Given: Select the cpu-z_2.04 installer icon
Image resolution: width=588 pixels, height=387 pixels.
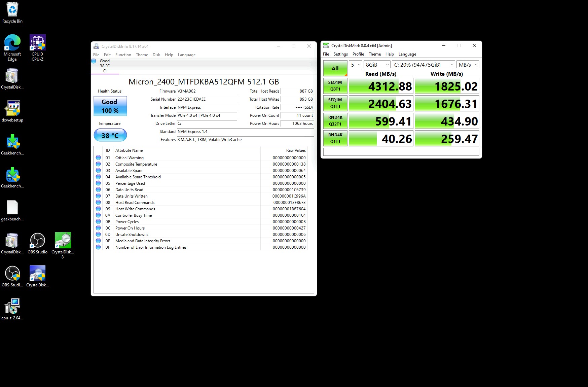Looking at the screenshot, I should pos(12,309).
